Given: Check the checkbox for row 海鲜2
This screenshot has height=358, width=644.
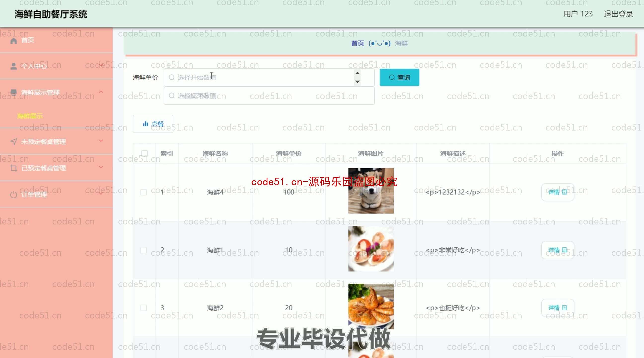Looking at the screenshot, I should pos(144,308).
